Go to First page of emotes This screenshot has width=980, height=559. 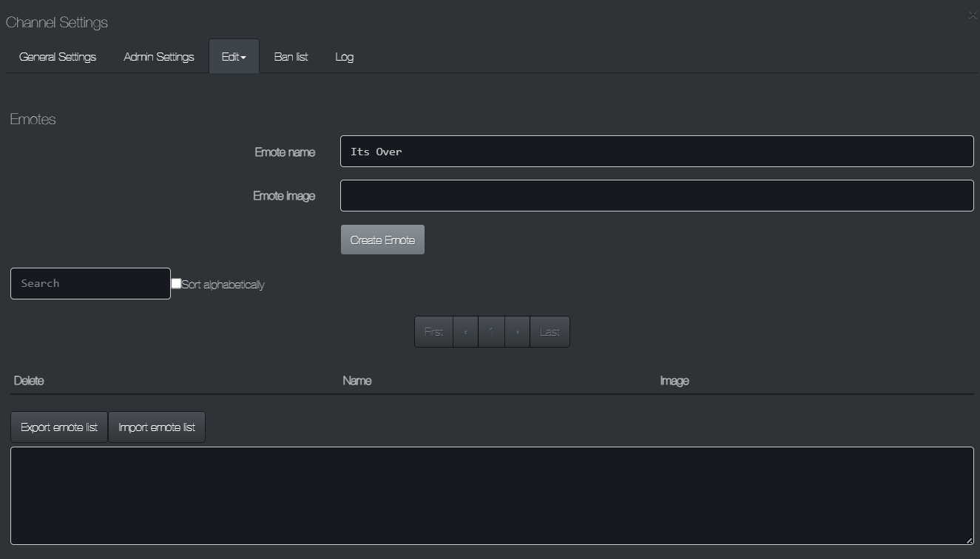click(x=433, y=332)
